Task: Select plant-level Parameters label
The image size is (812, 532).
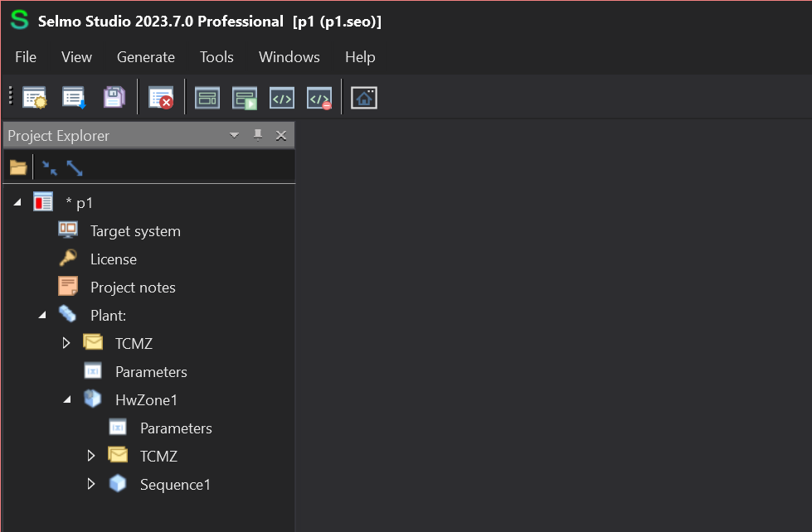Action: click(x=151, y=372)
